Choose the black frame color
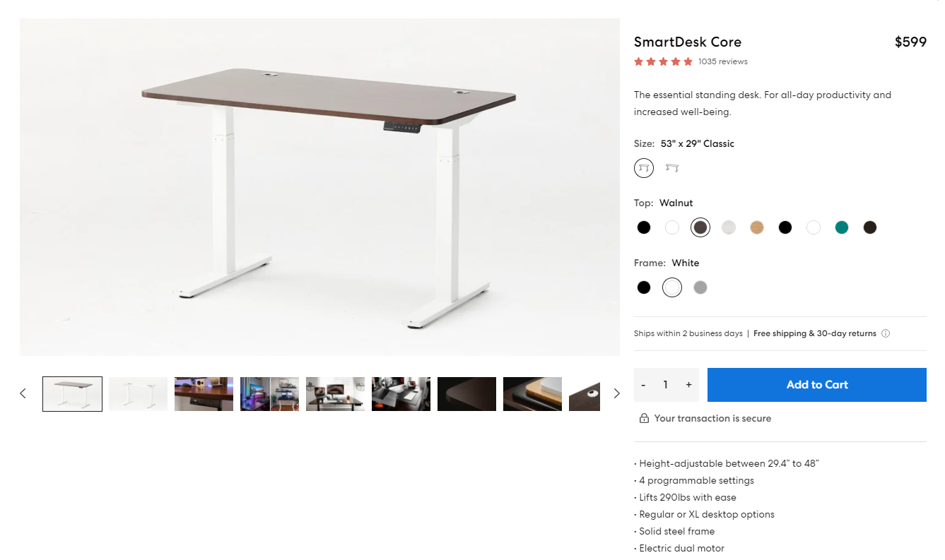Viewport: 945px width, 560px height. pos(643,287)
